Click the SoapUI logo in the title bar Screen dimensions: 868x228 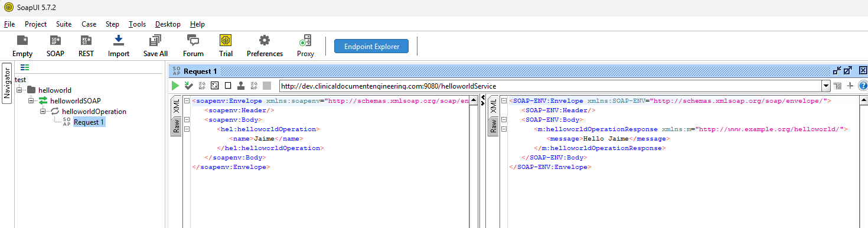point(9,7)
